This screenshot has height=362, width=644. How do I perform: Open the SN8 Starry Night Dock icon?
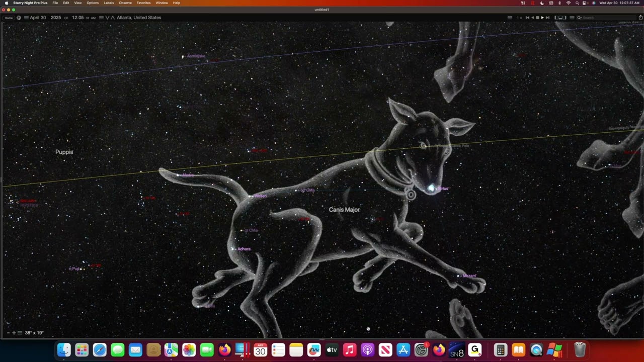coord(457,349)
